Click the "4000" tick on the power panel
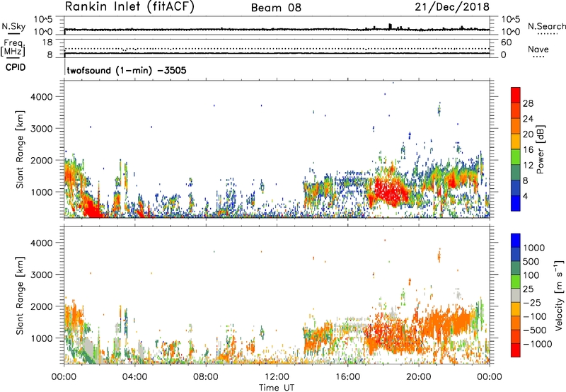Screen dimensions: 566x392 pos(42,97)
